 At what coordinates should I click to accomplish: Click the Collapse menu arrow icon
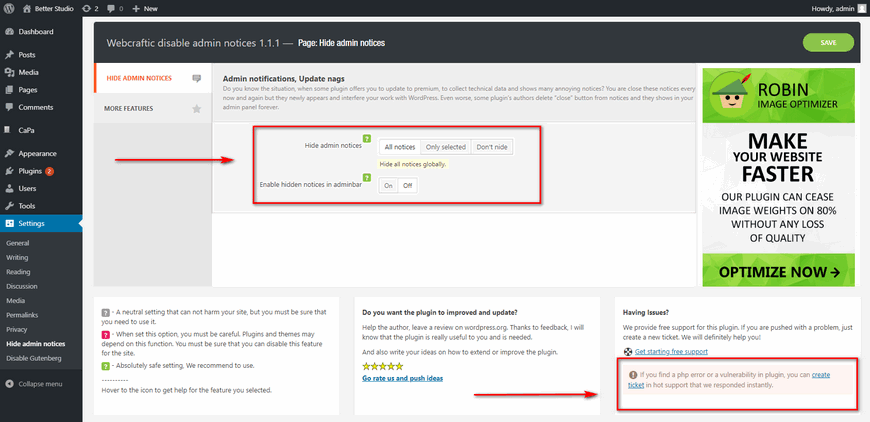(x=9, y=384)
